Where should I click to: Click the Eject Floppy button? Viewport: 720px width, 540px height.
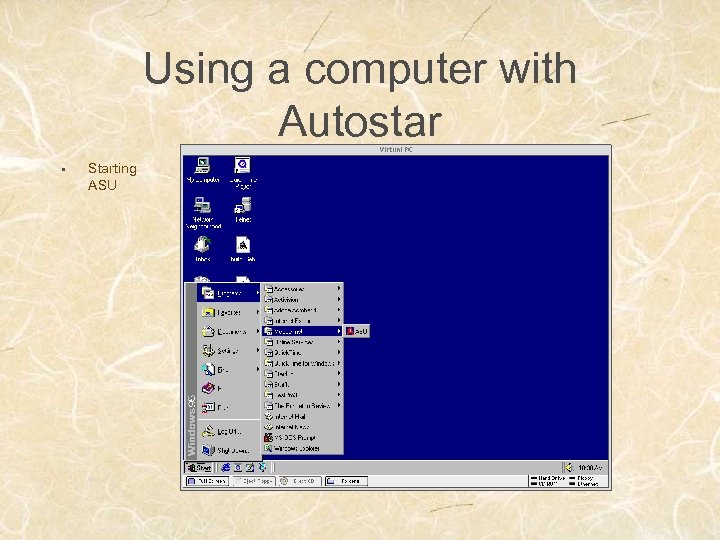click(x=253, y=481)
